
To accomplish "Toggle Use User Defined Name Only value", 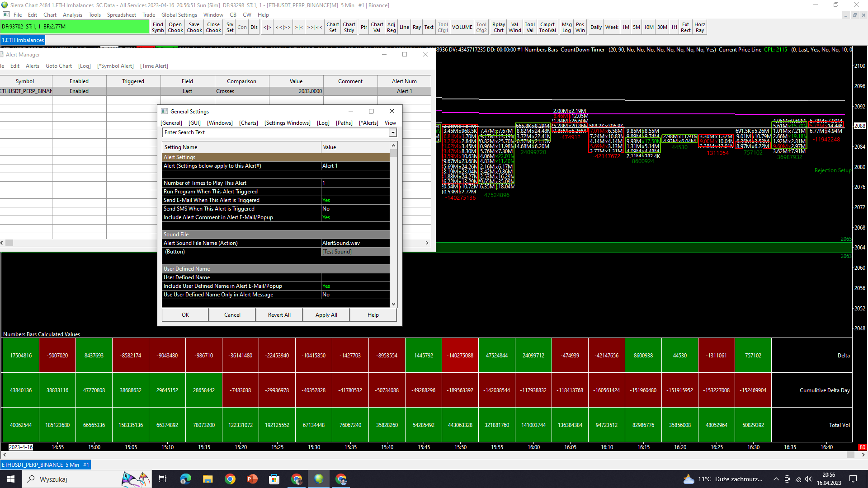I will coord(355,295).
